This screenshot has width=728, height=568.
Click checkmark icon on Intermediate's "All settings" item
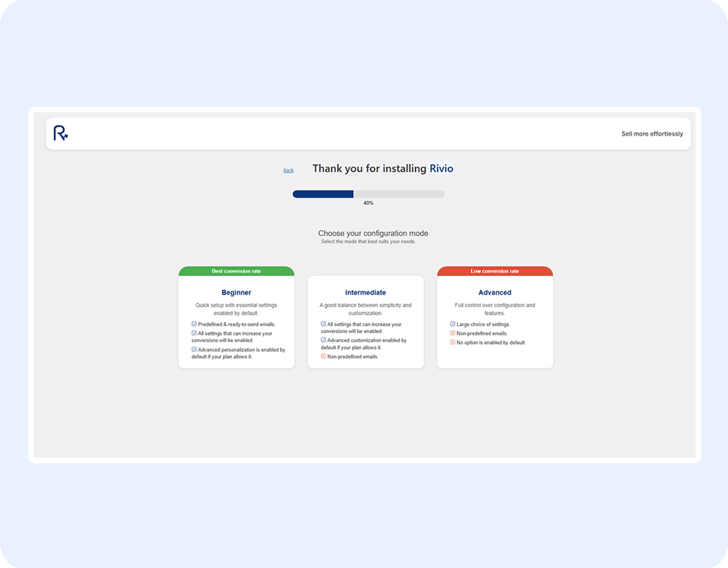click(323, 324)
